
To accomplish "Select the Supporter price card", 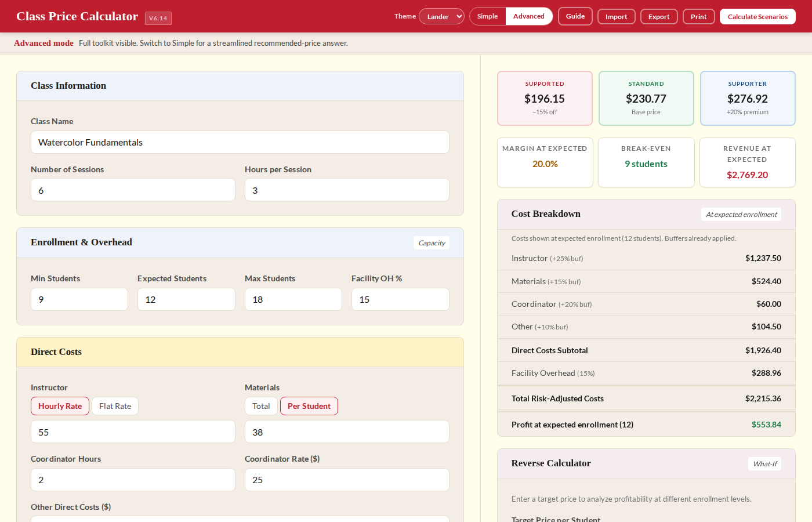I will pyautogui.click(x=748, y=98).
